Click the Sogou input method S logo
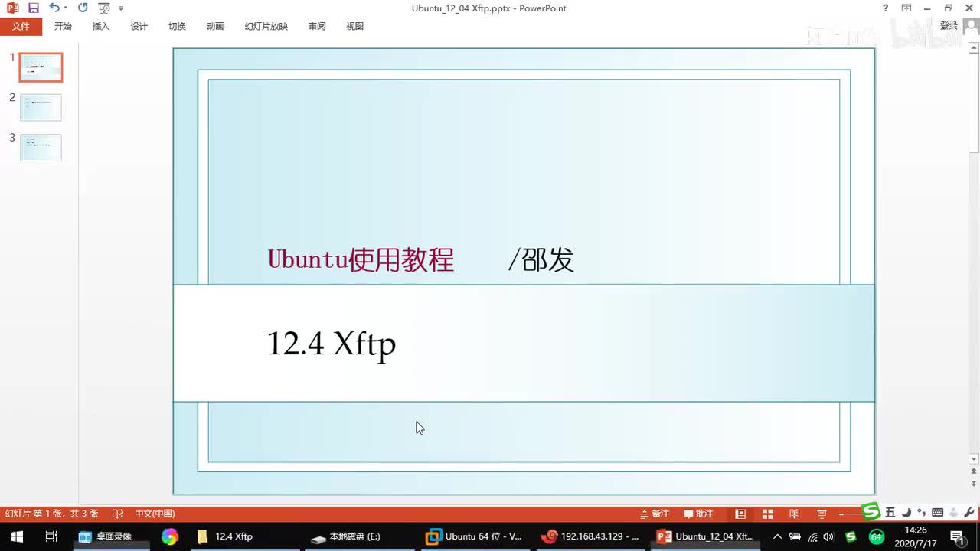This screenshot has height=551, width=980. click(871, 511)
